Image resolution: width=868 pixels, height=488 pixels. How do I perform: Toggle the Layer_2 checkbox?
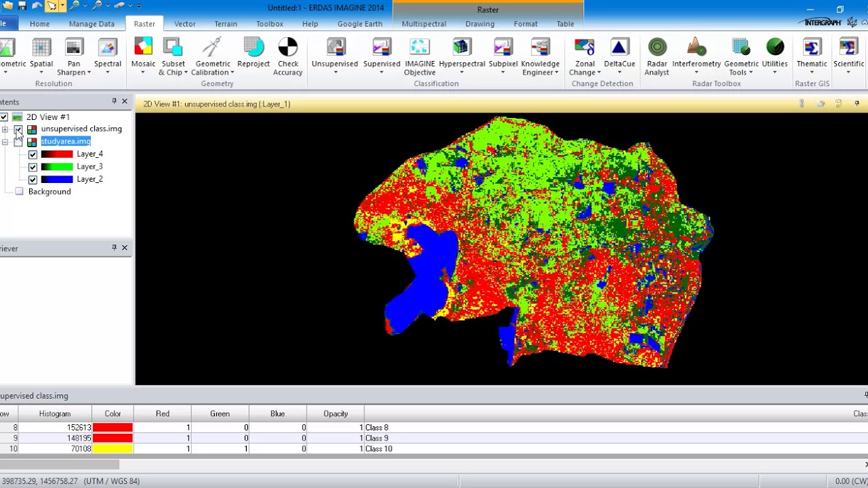click(33, 180)
